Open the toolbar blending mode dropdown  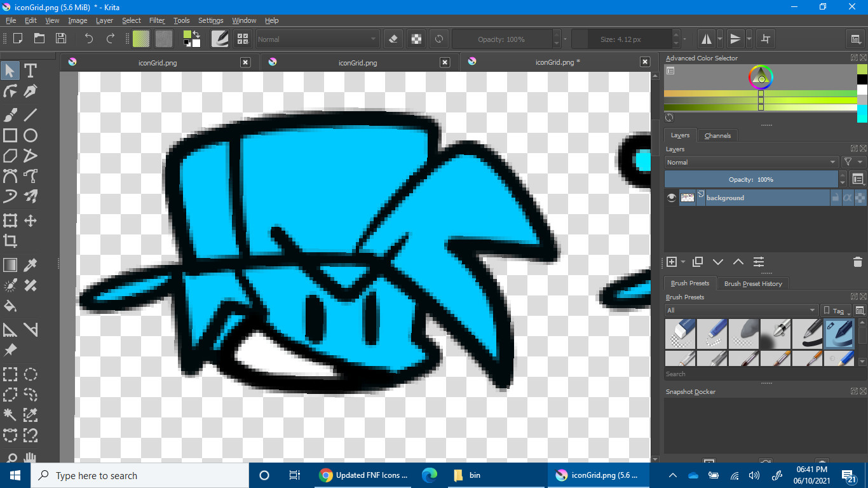coord(317,39)
